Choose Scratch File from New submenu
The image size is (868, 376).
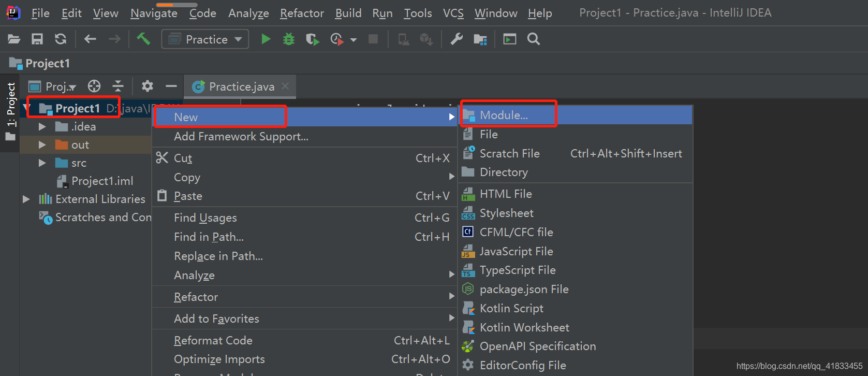pyautogui.click(x=575, y=153)
